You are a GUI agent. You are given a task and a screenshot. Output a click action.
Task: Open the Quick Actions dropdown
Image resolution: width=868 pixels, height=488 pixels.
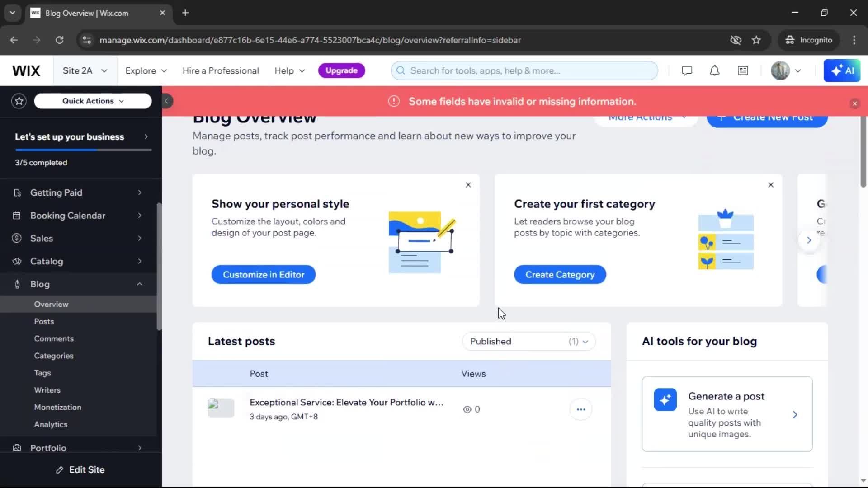tap(93, 101)
